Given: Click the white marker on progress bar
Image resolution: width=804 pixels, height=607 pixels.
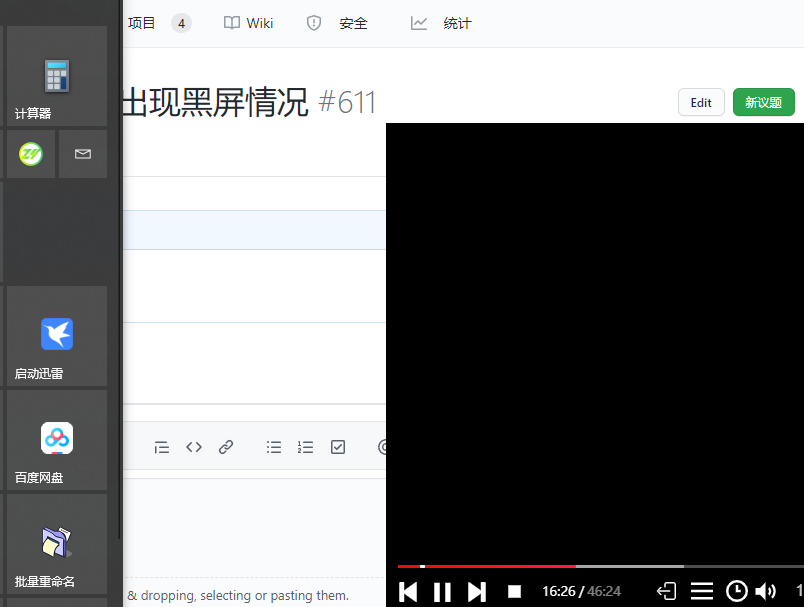Looking at the screenshot, I should pyautogui.click(x=423, y=566).
